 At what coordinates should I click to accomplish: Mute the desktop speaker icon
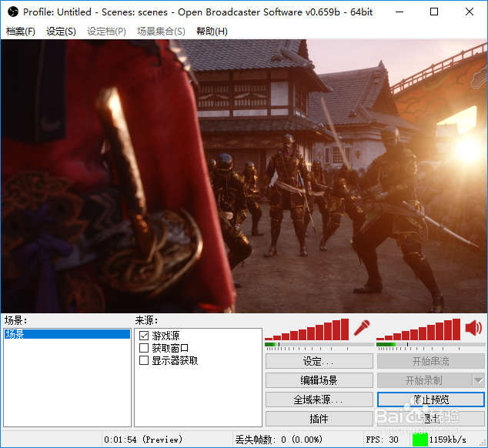(473, 328)
